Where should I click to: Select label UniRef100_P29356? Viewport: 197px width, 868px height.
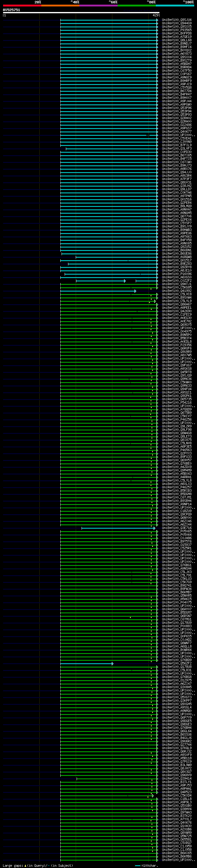[176, 345]
